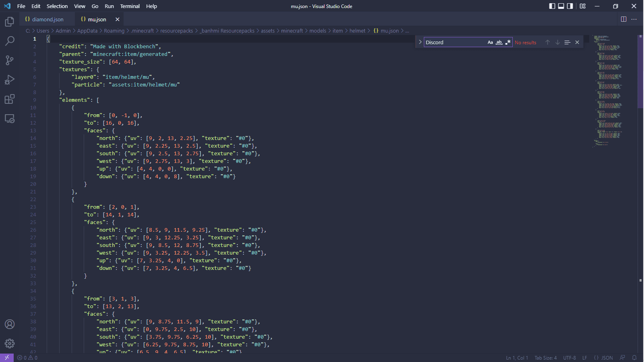Click the Ln 1, Col 1 status button

pyautogui.click(x=517, y=358)
